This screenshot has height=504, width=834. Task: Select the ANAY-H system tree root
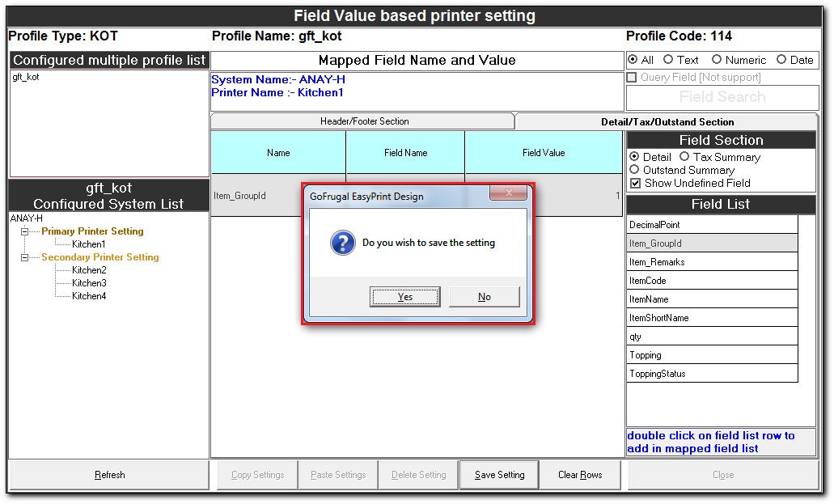pos(27,218)
